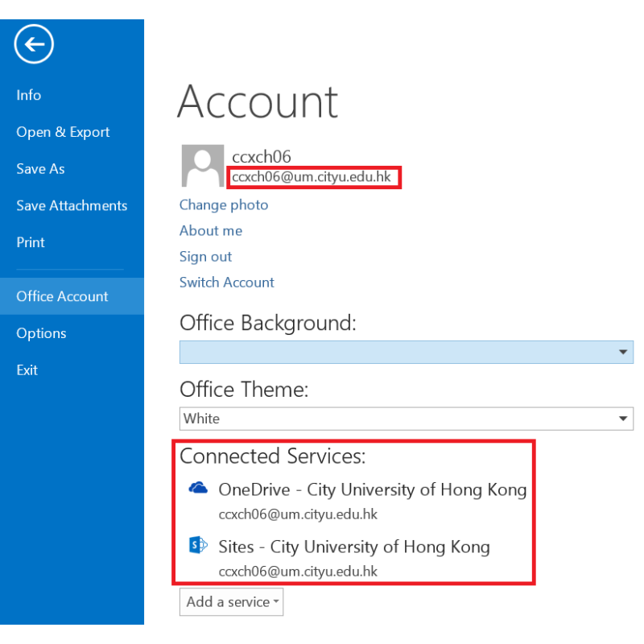
Task: Click the Connected Services heading
Action: pyautogui.click(x=273, y=456)
